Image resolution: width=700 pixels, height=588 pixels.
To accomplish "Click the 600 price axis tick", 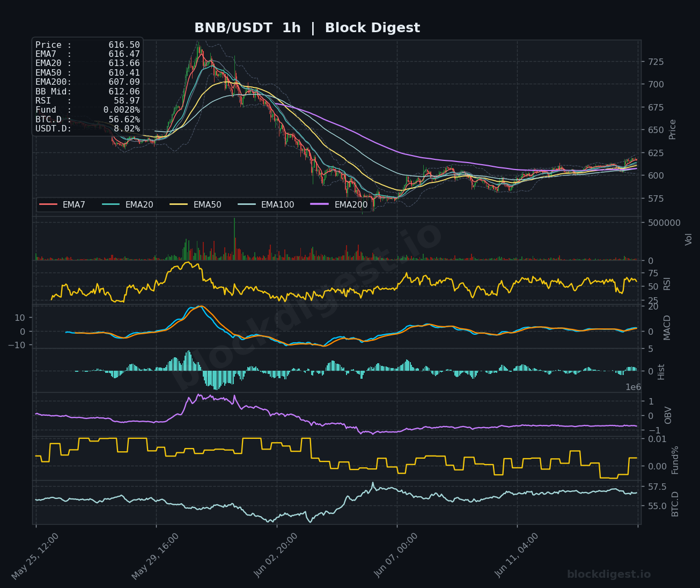I will coord(655,175).
